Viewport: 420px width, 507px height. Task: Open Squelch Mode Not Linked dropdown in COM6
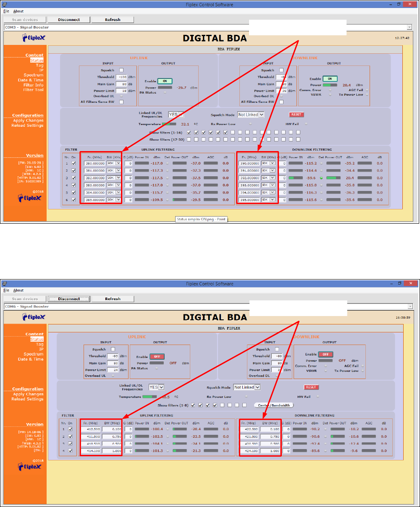[x=247, y=387]
